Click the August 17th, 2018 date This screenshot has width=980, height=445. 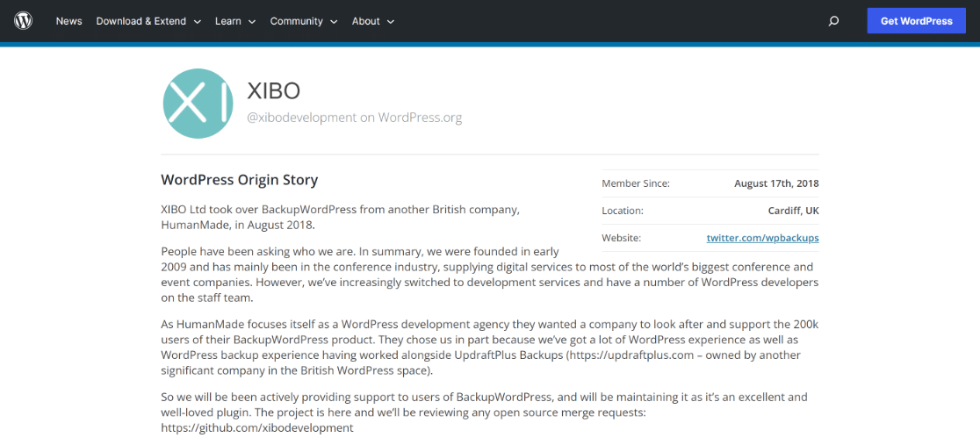pos(776,183)
